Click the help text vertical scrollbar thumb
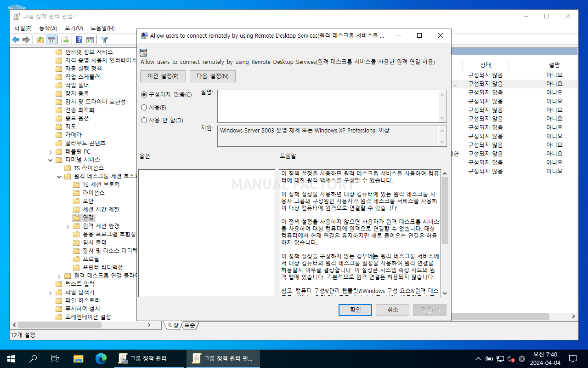Viewport: 588px width, 368px height. 445,211
